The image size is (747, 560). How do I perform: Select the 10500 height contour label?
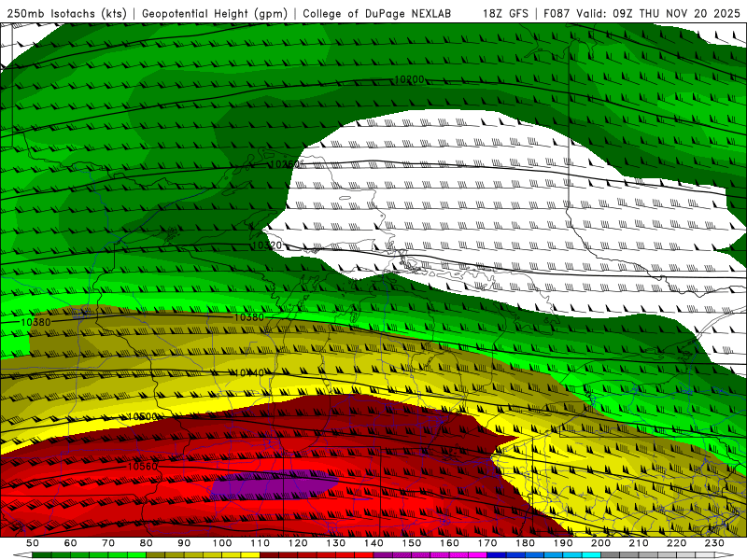click(x=143, y=417)
